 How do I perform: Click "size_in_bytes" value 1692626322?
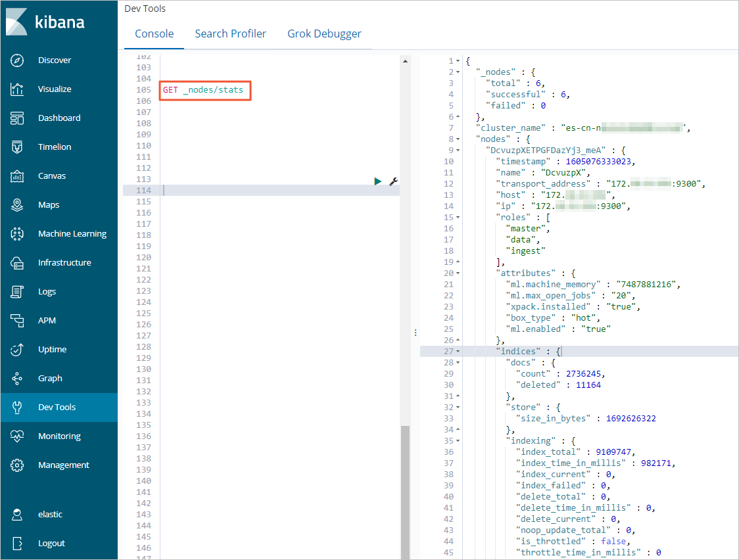(x=631, y=419)
